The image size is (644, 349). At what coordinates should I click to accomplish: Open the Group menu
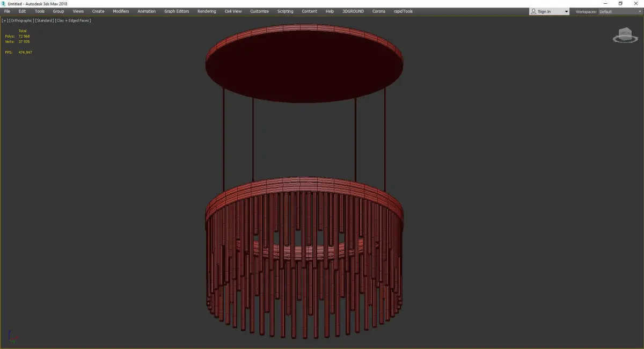(x=58, y=11)
